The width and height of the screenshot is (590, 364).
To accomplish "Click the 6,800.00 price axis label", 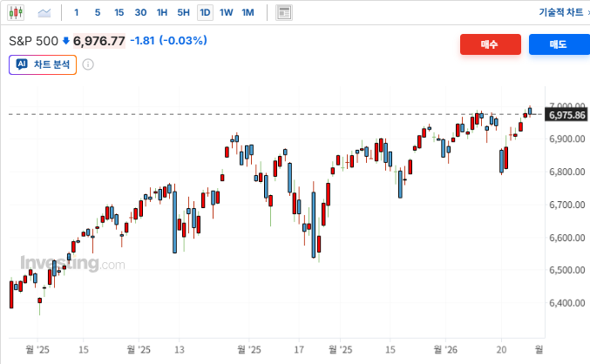I will 567,172.
